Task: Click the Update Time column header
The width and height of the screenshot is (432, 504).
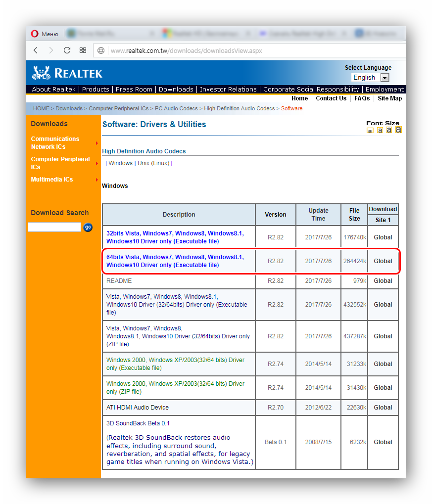Action: pos(319,214)
